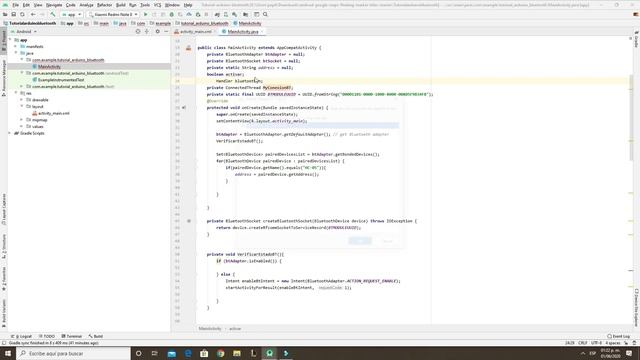The image size is (640, 360).
Task: Open the File menu
Action: (16, 5)
